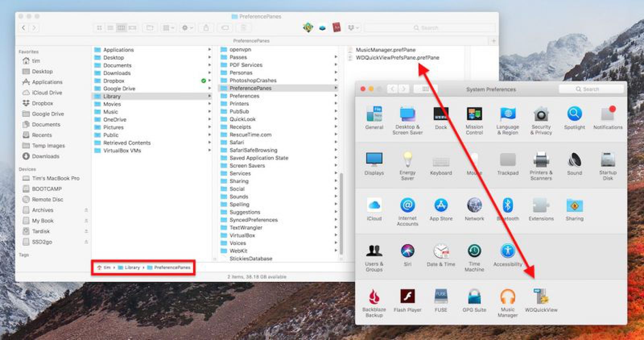Click Show All grid button in System Preferences

point(425,89)
